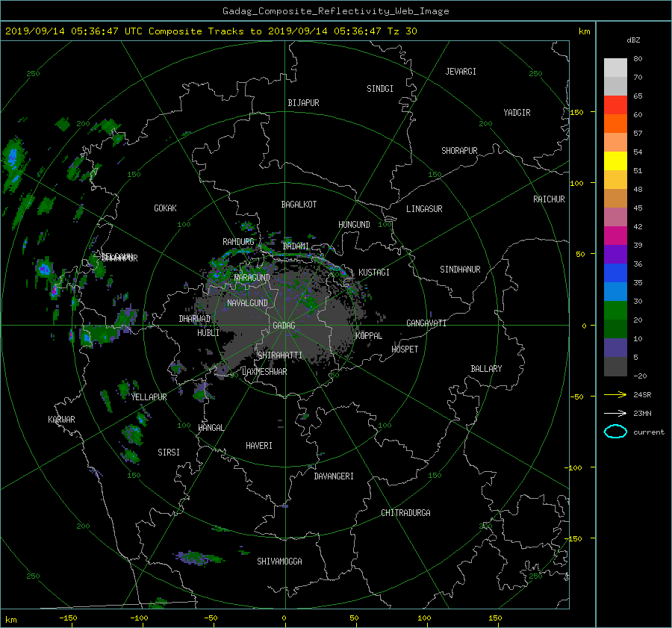Click the BADAMI city label
The width and height of the screenshot is (672, 628).
click(296, 246)
